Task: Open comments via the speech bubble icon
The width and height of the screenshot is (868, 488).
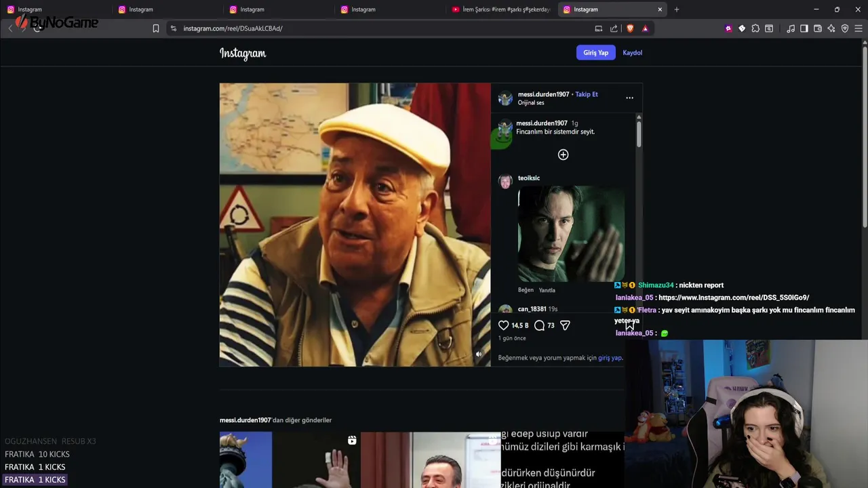Action: [x=539, y=325]
